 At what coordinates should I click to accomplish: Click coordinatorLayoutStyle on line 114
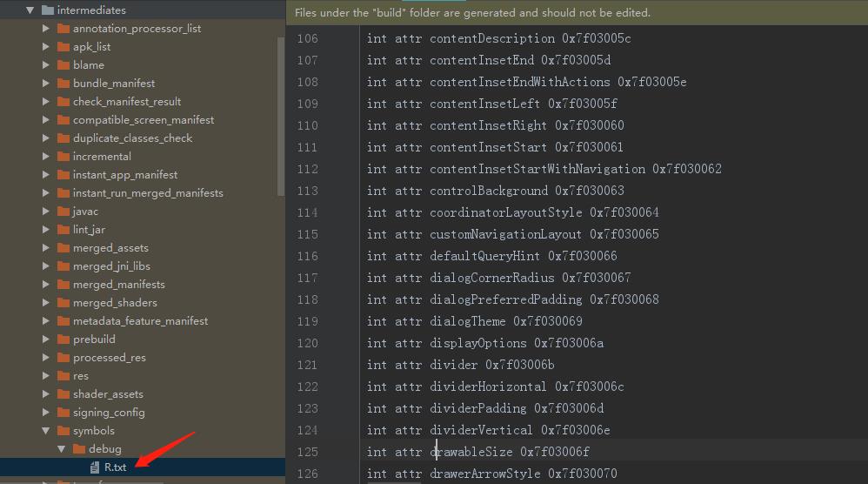click(506, 212)
